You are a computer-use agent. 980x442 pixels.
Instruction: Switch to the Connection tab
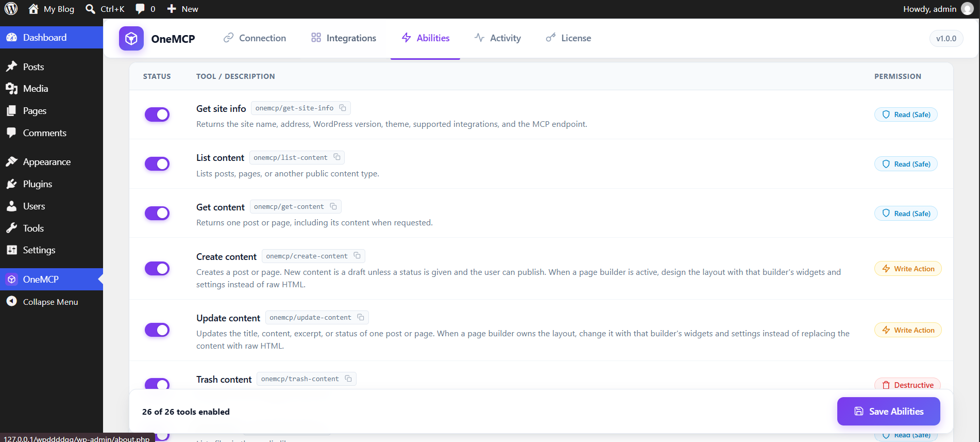[x=255, y=38]
